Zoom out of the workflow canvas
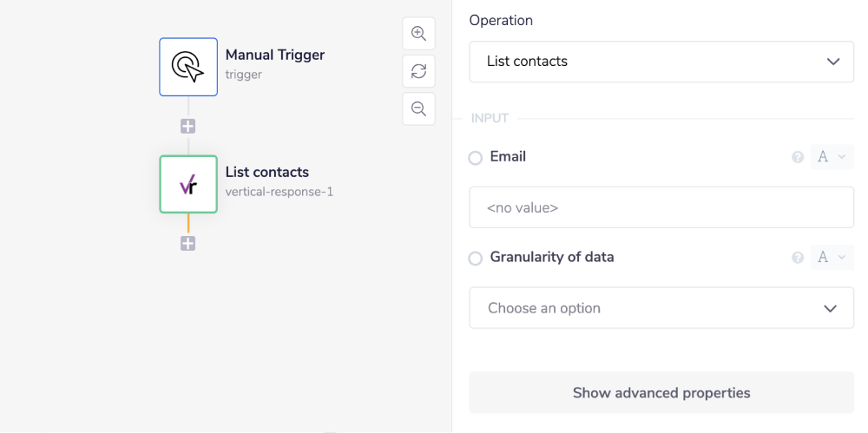This screenshot has height=433, width=868. pos(418,108)
